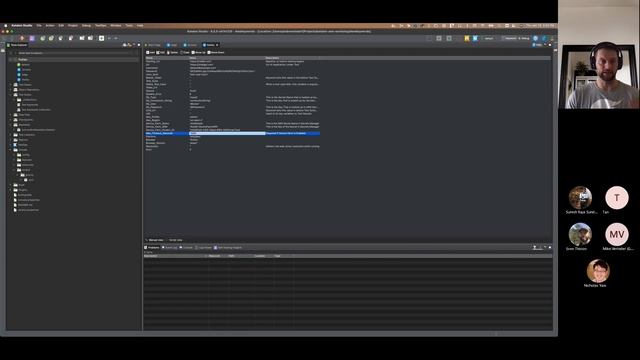This screenshot has width=640, height=360.
Task: Select the Data Files folder icon
Action: coord(16,115)
